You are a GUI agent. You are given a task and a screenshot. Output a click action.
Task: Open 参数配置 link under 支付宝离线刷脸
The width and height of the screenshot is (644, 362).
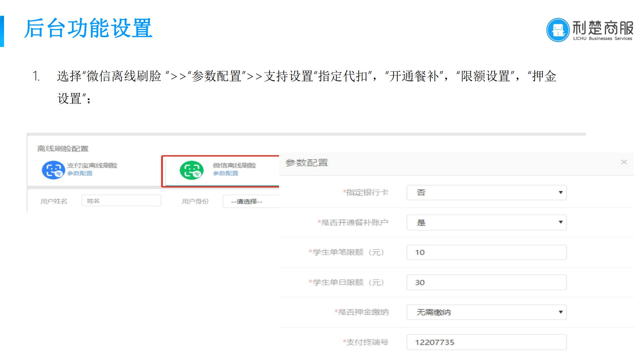(79, 173)
